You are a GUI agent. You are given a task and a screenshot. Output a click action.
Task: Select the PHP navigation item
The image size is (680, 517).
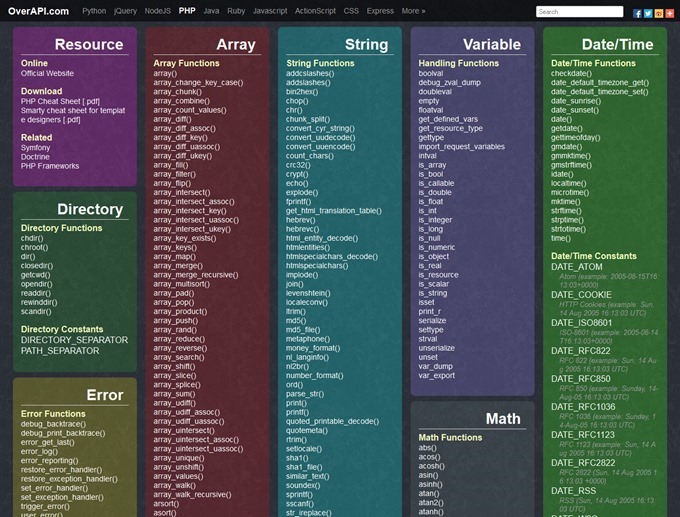187,11
